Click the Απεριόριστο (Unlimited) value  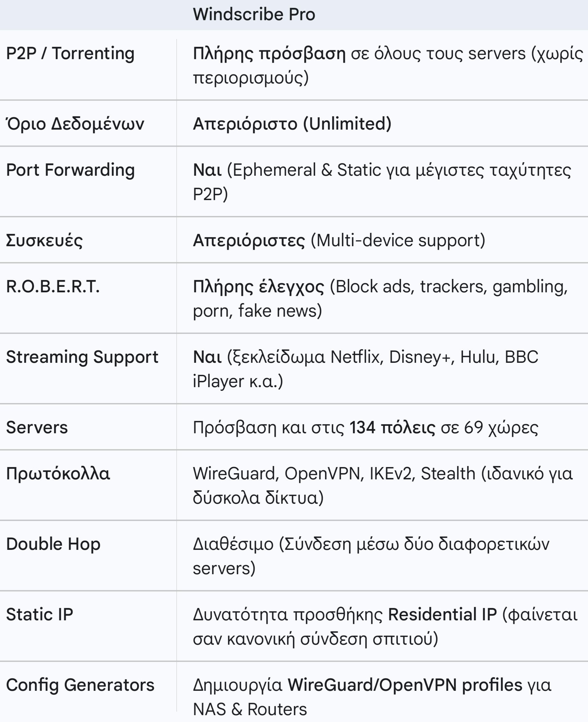[292, 124]
